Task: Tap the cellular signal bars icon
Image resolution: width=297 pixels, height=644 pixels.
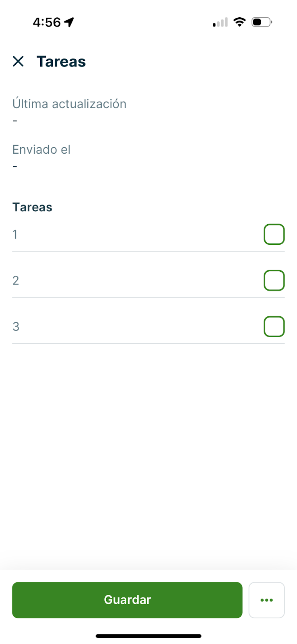Action: pyautogui.click(x=220, y=23)
